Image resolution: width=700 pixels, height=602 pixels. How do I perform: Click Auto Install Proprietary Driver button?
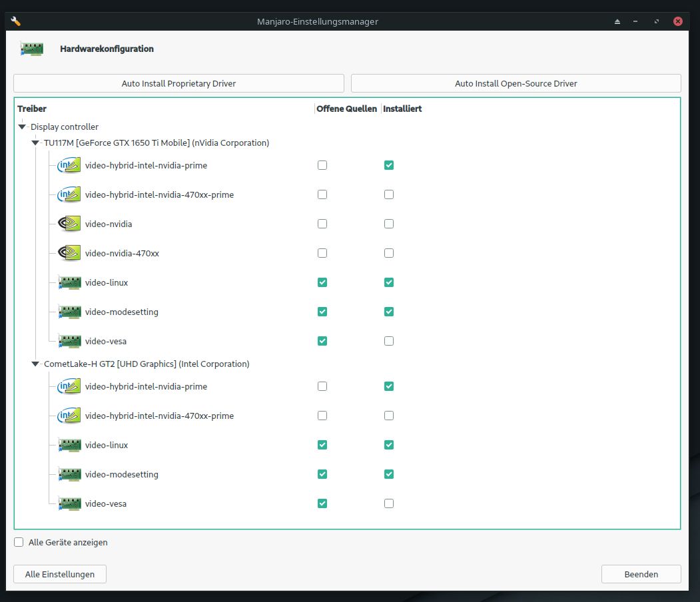pos(178,83)
